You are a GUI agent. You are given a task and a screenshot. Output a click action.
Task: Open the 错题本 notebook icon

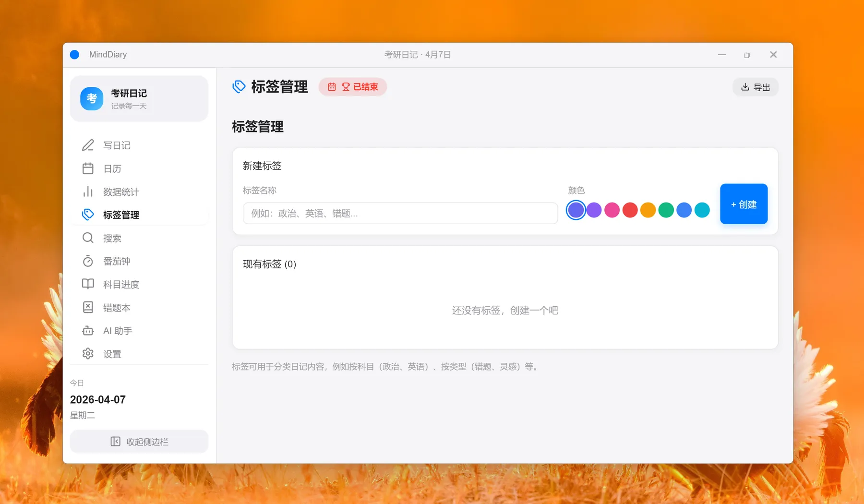click(88, 308)
